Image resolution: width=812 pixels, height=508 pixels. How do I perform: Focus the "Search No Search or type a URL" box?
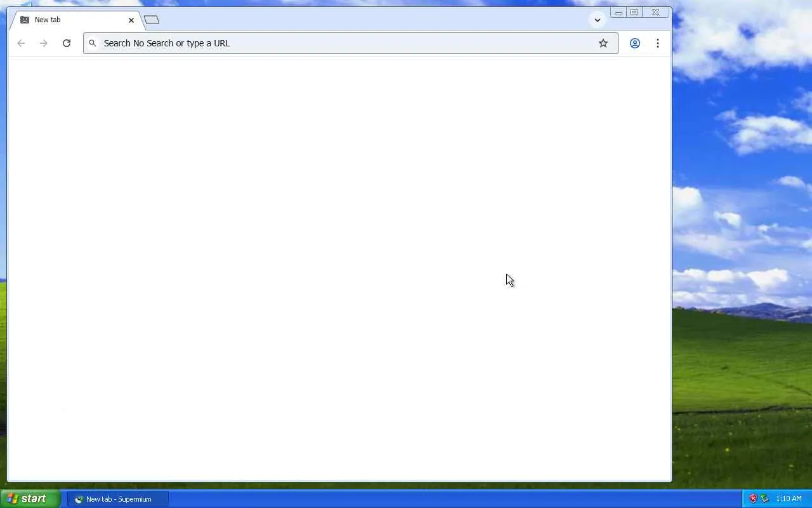350,43
